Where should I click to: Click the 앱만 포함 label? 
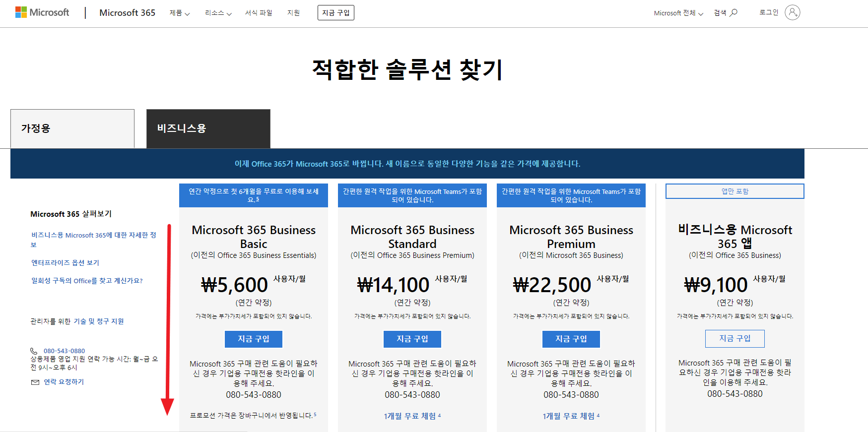pyautogui.click(x=735, y=191)
